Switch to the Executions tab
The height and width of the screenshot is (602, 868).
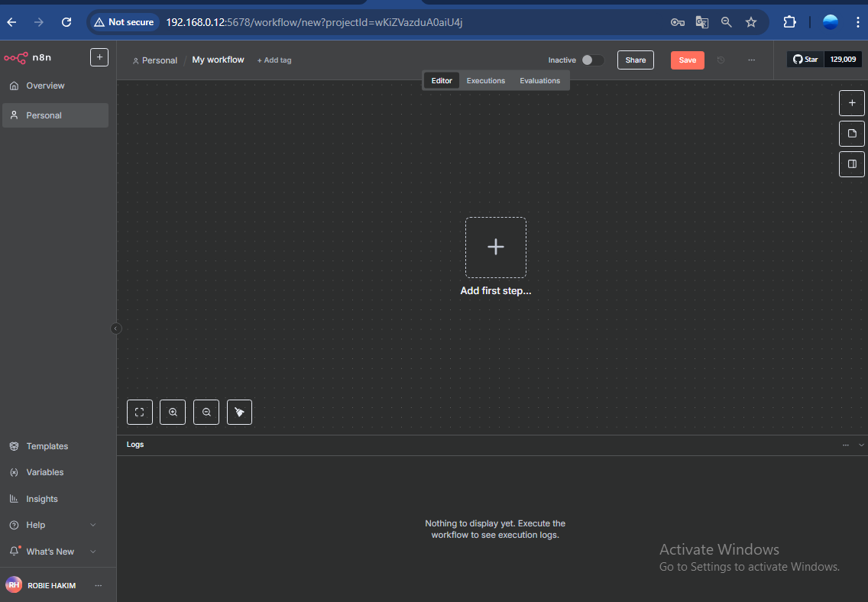486,81
